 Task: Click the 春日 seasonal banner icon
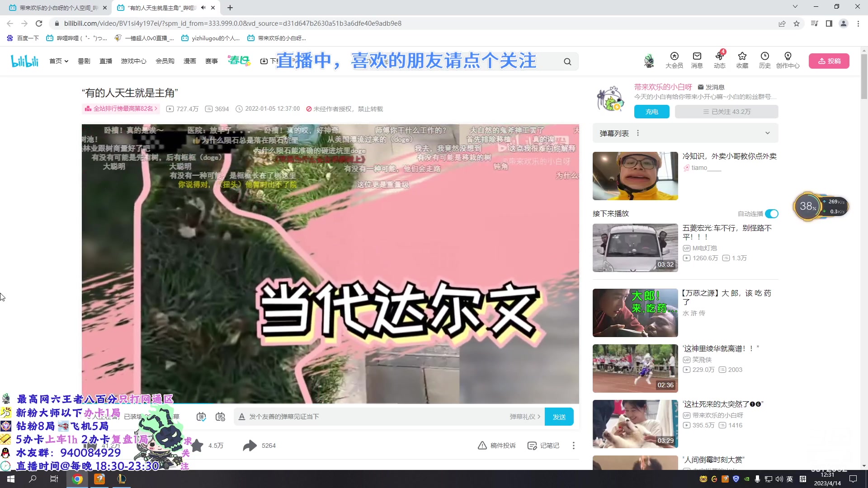coord(239,61)
